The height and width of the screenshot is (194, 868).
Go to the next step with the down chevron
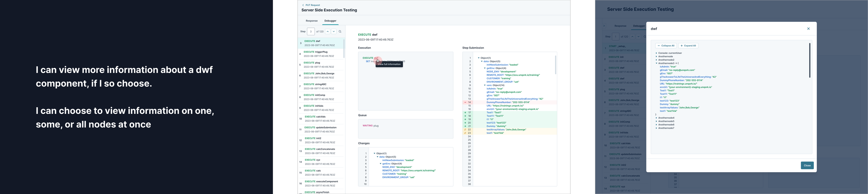pos(334,32)
